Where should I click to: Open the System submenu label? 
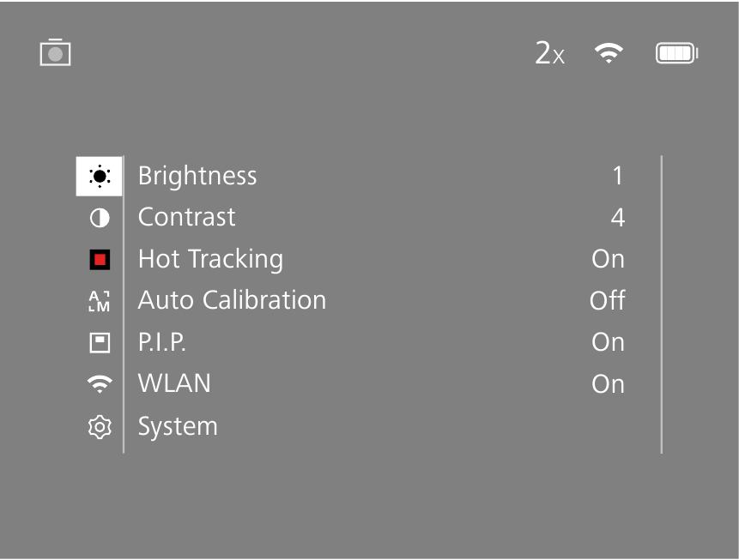[178, 426]
